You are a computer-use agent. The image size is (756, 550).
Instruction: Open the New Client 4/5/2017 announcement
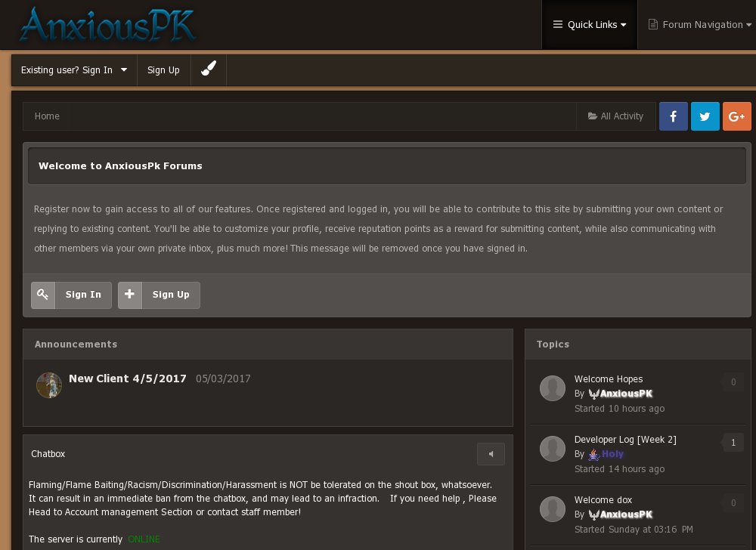coord(127,379)
